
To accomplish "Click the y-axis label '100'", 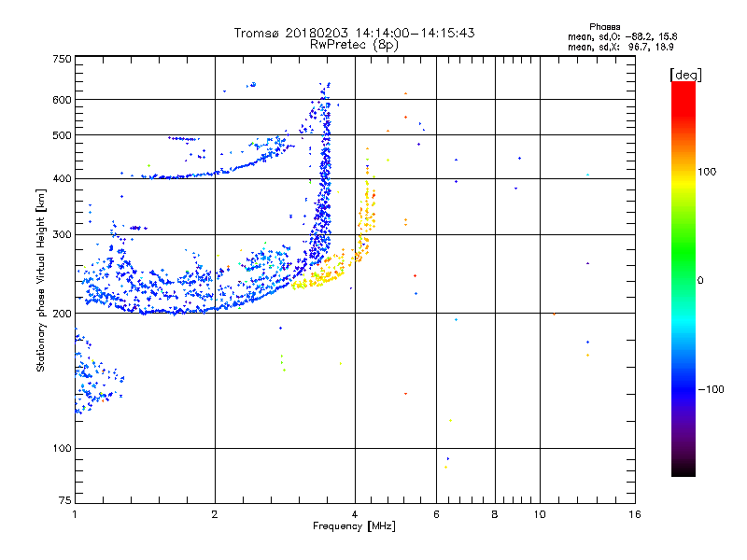I will point(62,448).
